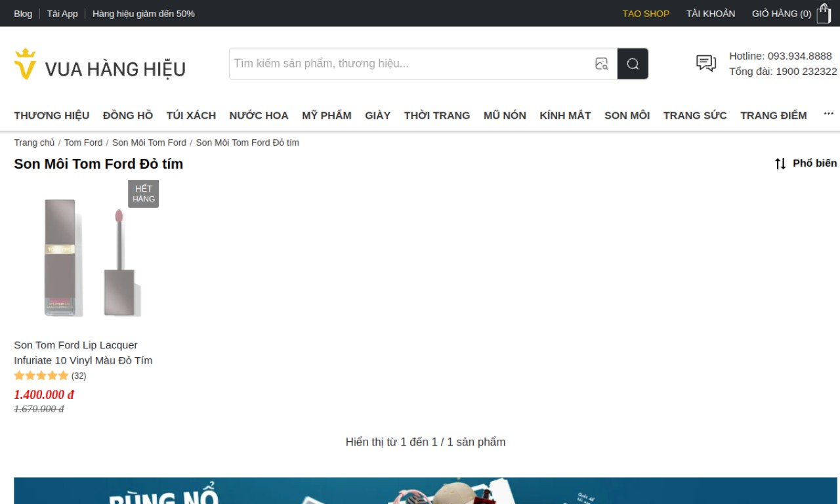Go to Trang chủ breadcrumb
This screenshot has height=504, width=840.
pos(34,142)
